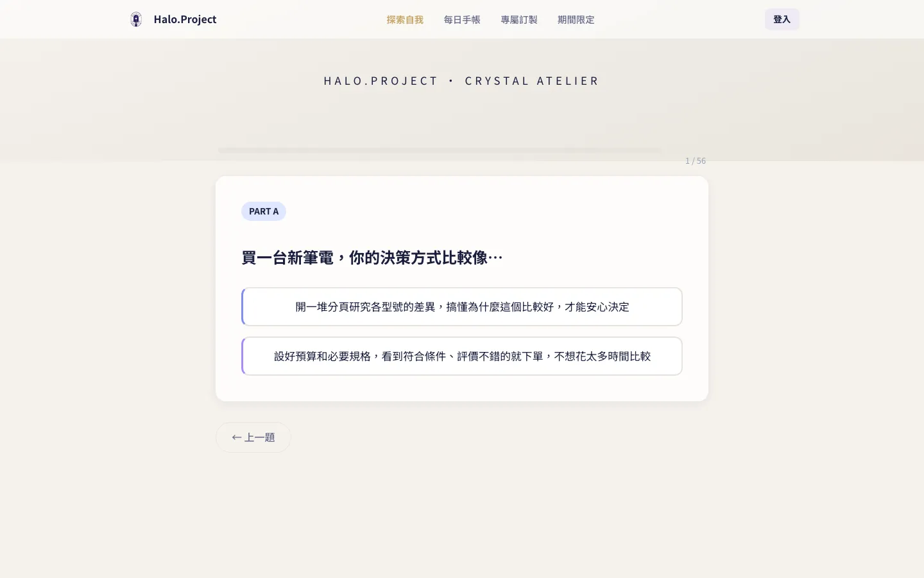Image resolution: width=924 pixels, height=578 pixels.
Task: Open the 探索自我 nav item
Action: [405, 20]
